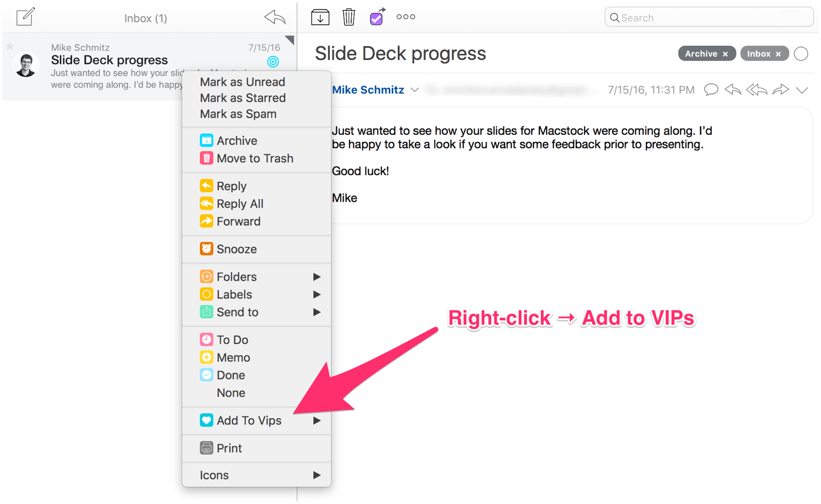Viewport: 821px width, 504px height.
Task: Expand the chevron next to Mike Schmitz
Action: [414, 90]
